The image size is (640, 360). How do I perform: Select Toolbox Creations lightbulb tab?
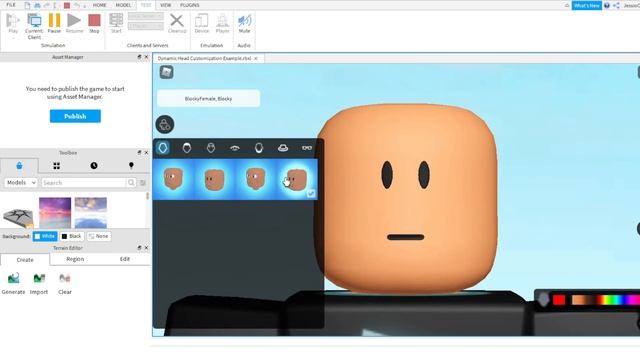[x=131, y=165]
